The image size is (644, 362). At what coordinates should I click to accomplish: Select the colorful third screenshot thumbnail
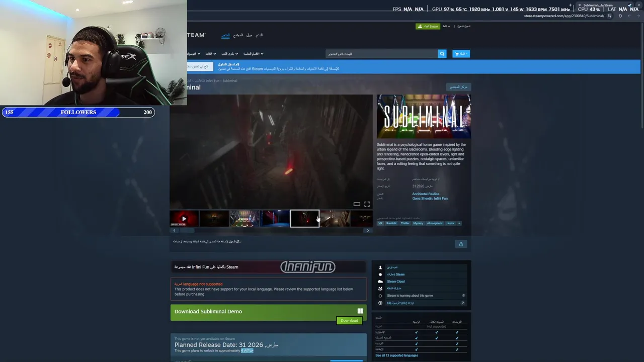[245, 219]
